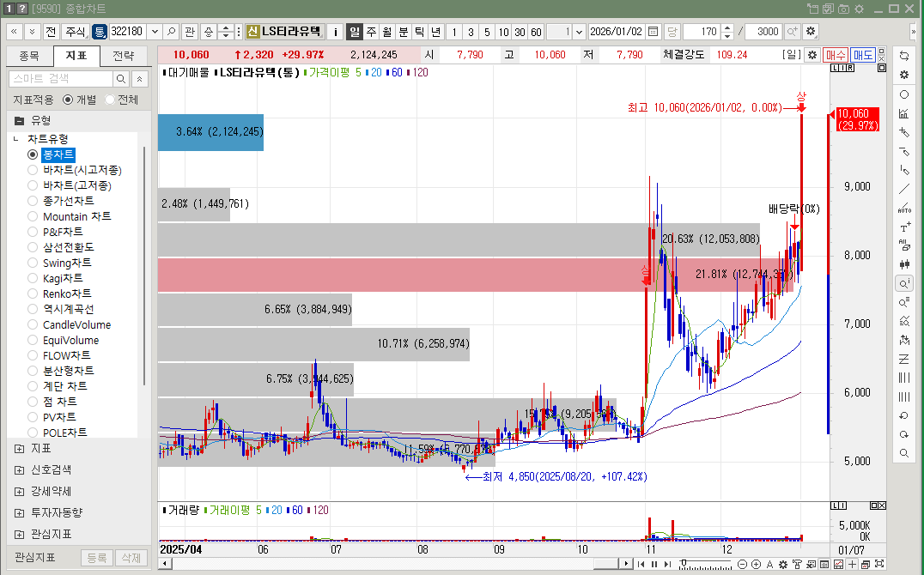This screenshot has height=575, width=924.
Task: Click the horizontal chart scrollbar thumb
Action: coord(605,564)
